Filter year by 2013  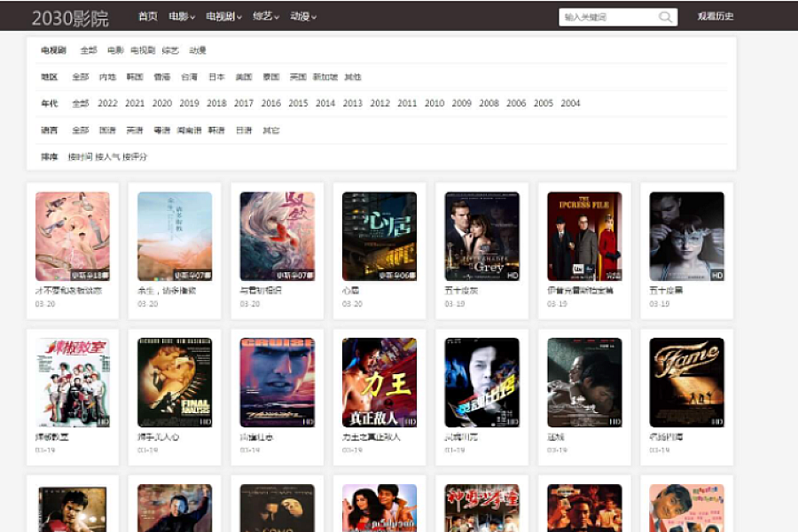(353, 104)
